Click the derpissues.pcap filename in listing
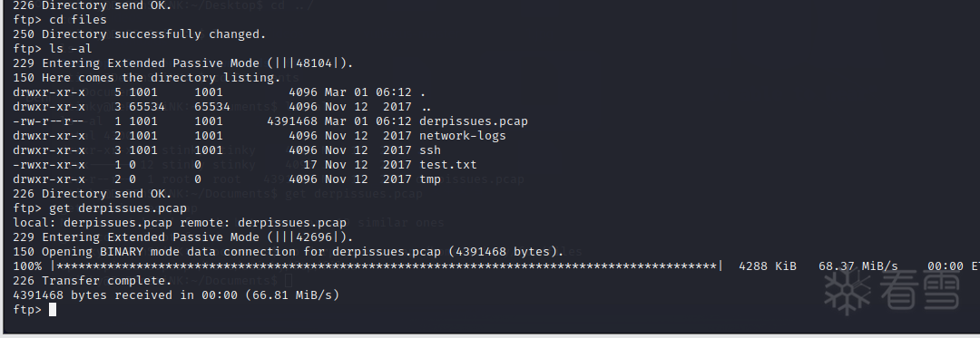 [473, 121]
